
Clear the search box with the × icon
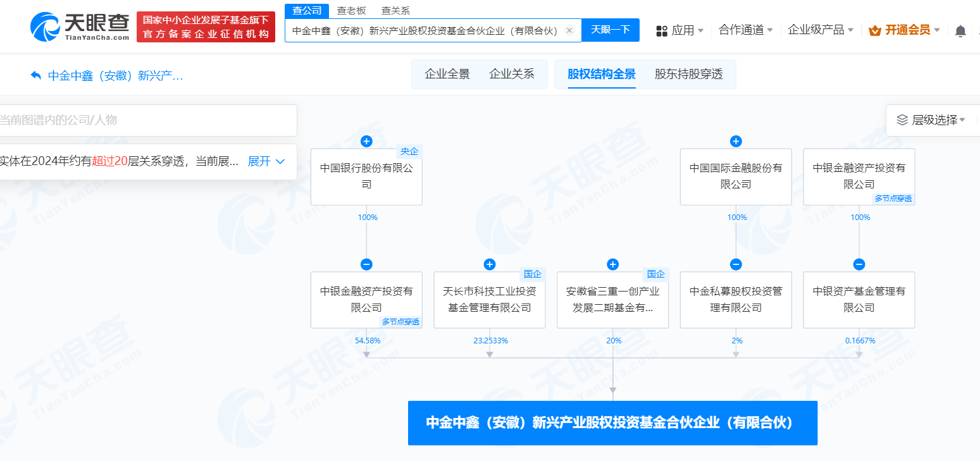pyautogui.click(x=569, y=30)
